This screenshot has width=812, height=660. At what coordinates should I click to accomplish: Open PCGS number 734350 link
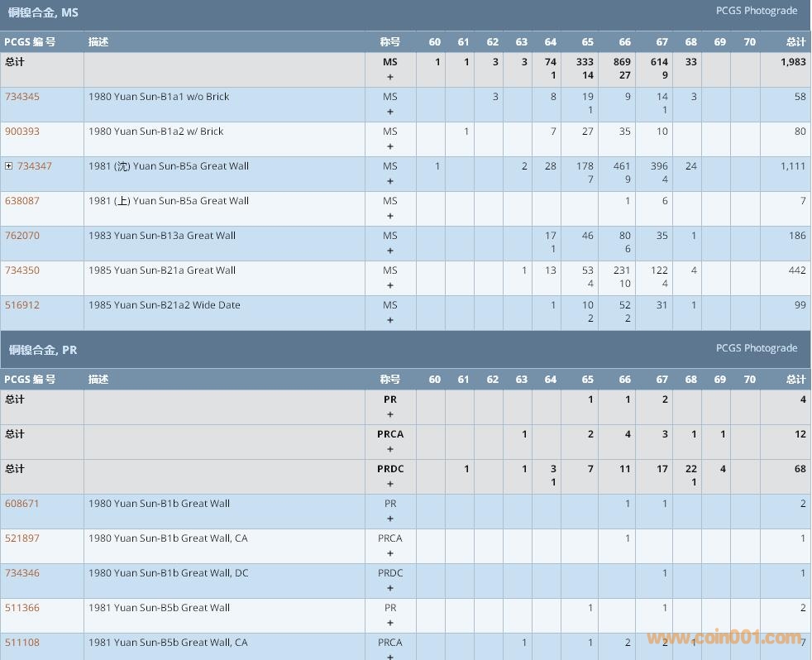(22, 270)
